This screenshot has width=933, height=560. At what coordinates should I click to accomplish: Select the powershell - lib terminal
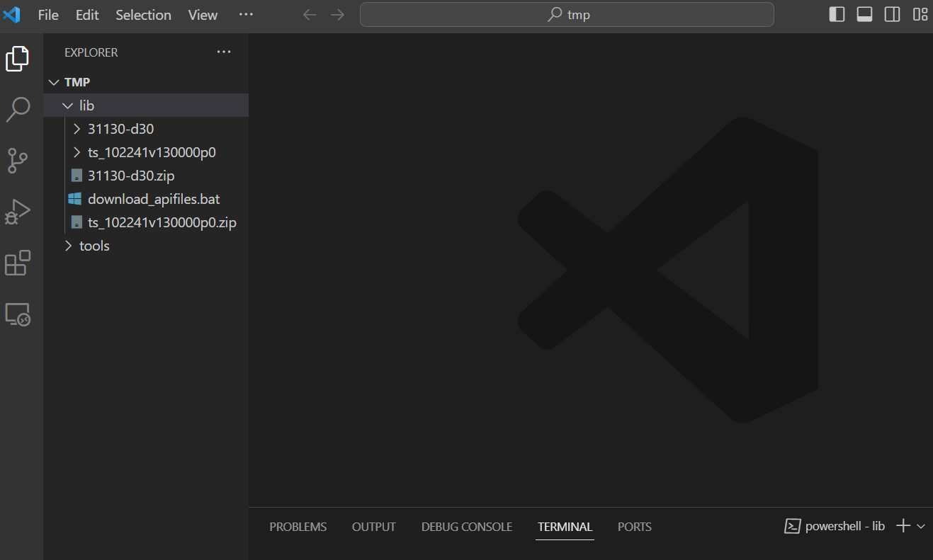pyautogui.click(x=835, y=526)
